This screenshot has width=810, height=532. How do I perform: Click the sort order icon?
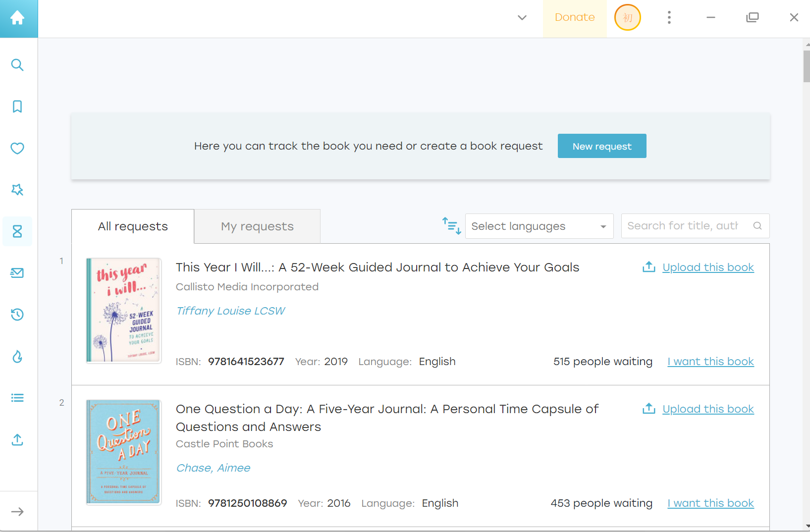[x=452, y=226]
